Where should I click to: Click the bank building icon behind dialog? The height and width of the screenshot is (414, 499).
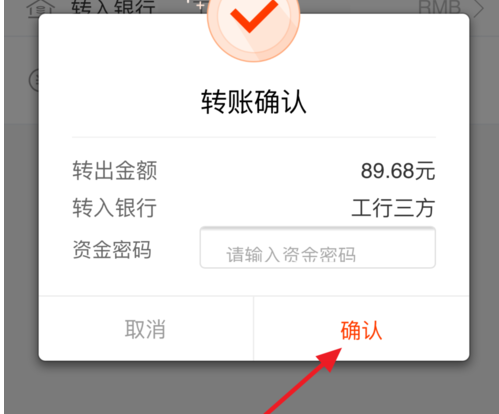41,8
